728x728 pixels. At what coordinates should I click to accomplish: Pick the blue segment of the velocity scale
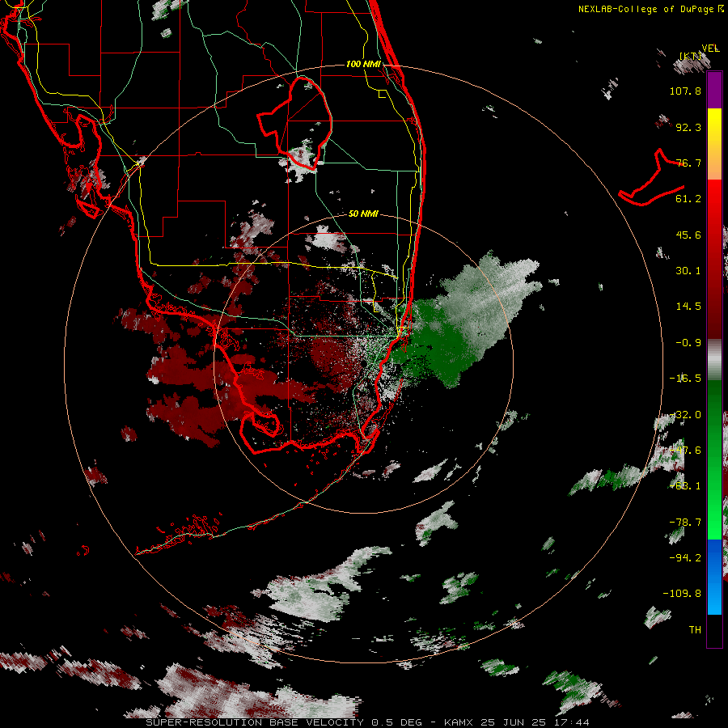tap(714, 557)
